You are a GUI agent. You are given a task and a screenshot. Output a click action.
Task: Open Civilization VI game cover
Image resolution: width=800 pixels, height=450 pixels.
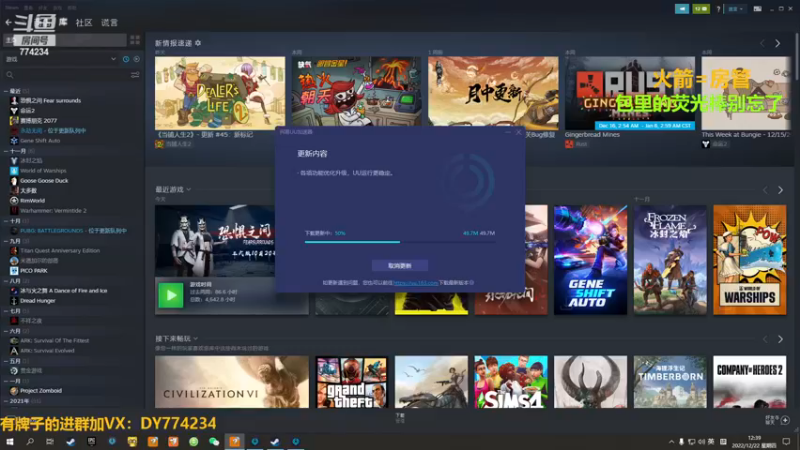coord(232,382)
